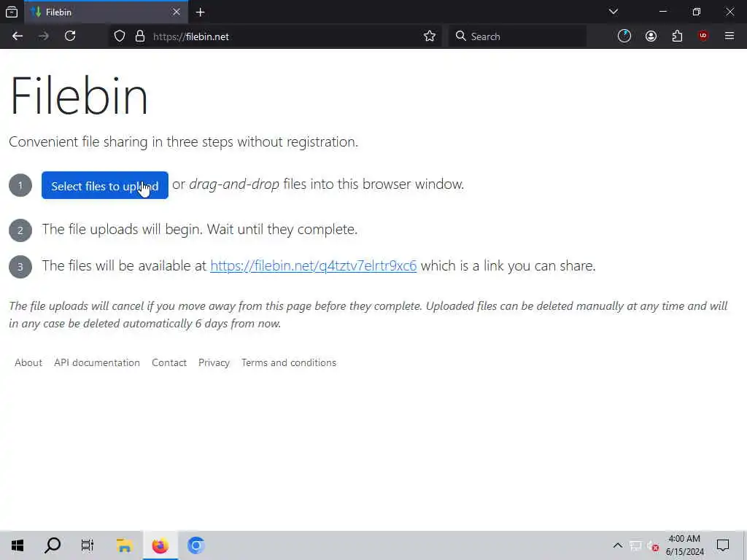747x560 pixels.
Task: List all tabs dropdown arrow
Action: click(x=614, y=12)
